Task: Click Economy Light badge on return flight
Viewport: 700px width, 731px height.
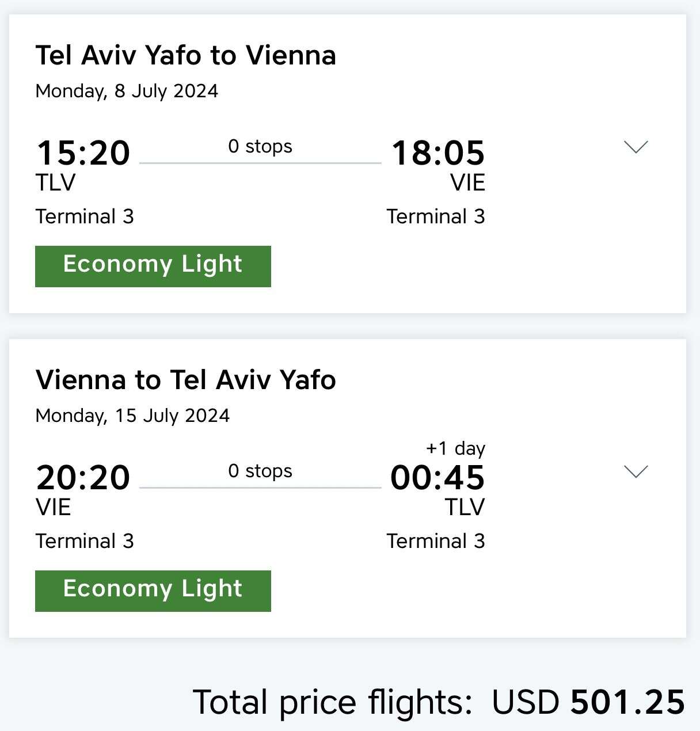Action: [x=153, y=591]
